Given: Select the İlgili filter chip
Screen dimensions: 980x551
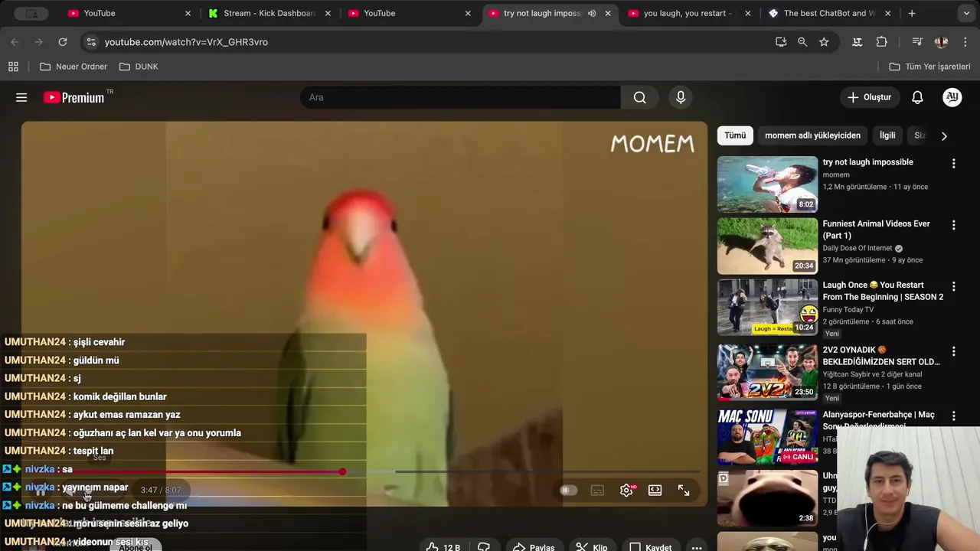Looking at the screenshot, I should click(887, 135).
